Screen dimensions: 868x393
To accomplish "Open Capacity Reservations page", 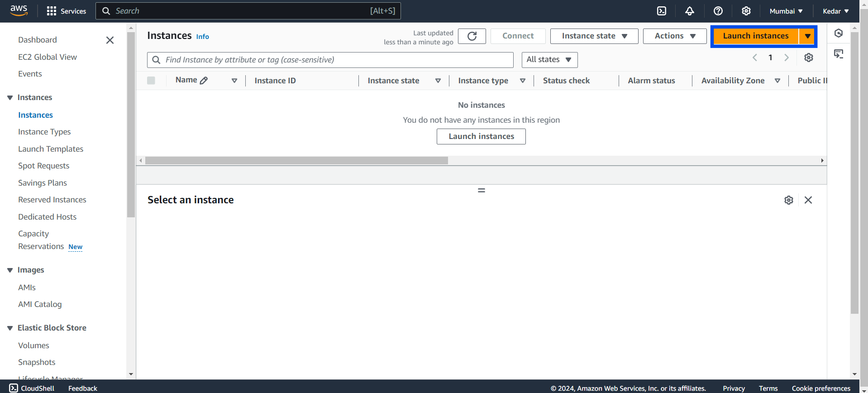I will 41,240.
